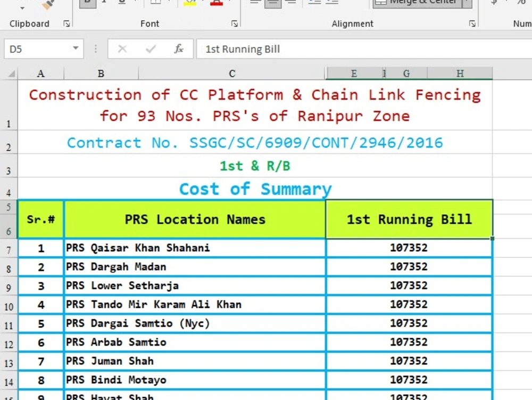The height and width of the screenshot is (400, 532).
Task: Open the Paste options dropdown arrow
Action: pos(22,8)
